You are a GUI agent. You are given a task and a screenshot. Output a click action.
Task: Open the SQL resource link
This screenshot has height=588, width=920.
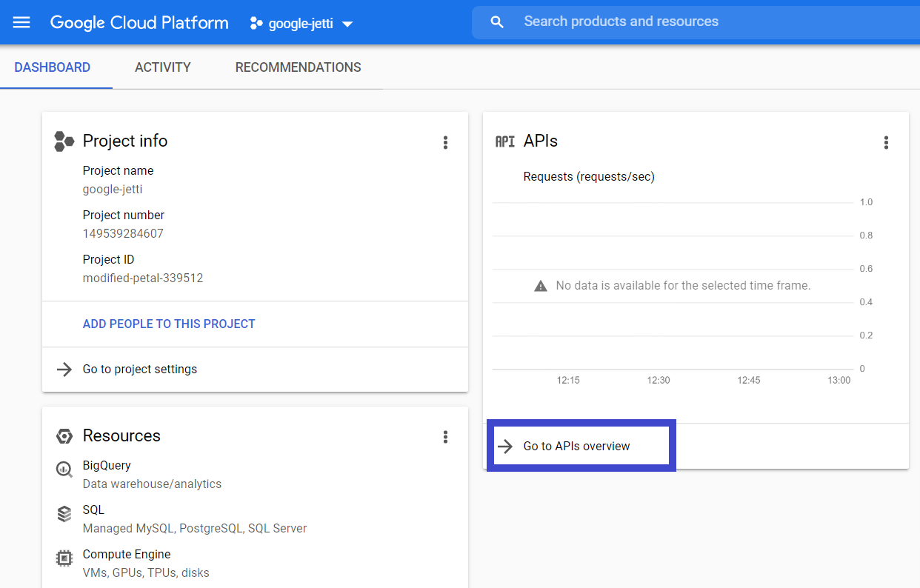[93, 510]
